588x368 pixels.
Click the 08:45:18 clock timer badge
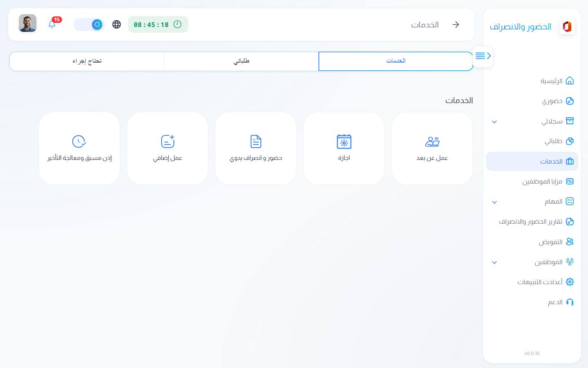(x=158, y=25)
